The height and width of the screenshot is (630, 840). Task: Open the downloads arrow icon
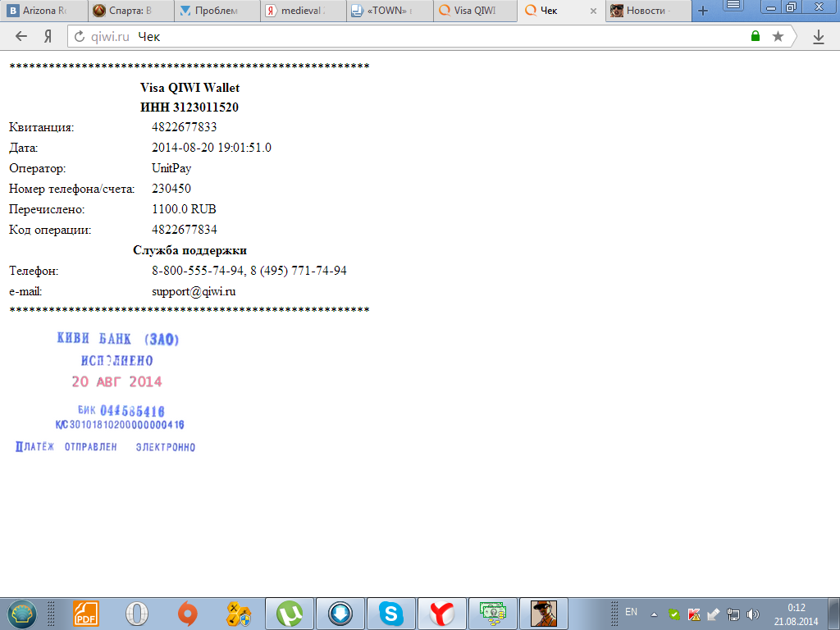tap(819, 36)
